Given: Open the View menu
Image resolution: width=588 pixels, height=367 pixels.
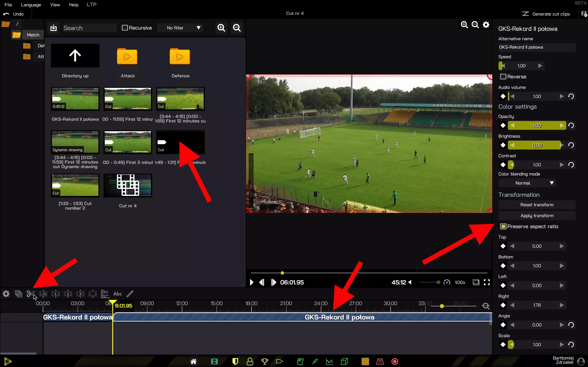Looking at the screenshot, I should [55, 5].
